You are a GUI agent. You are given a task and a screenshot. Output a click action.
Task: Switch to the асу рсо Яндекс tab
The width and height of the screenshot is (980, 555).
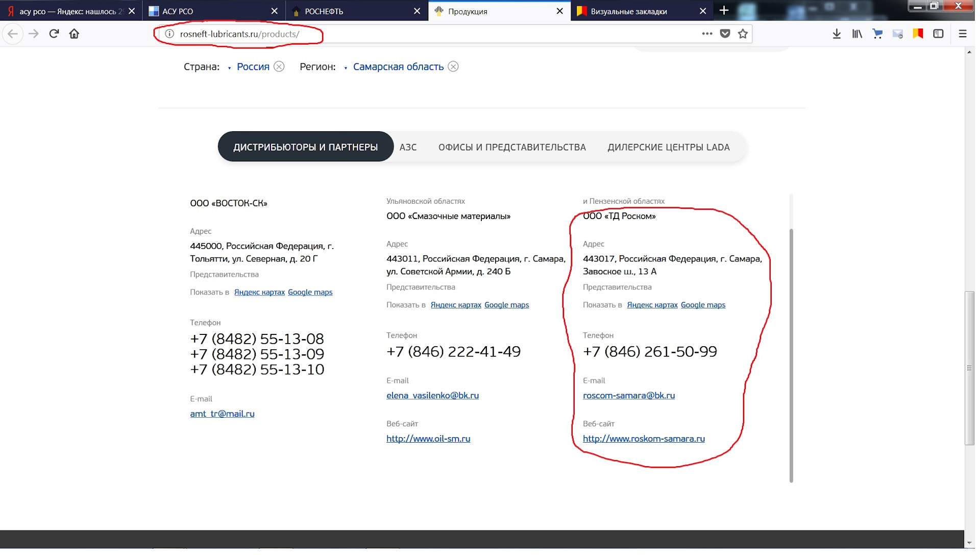(71, 11)
